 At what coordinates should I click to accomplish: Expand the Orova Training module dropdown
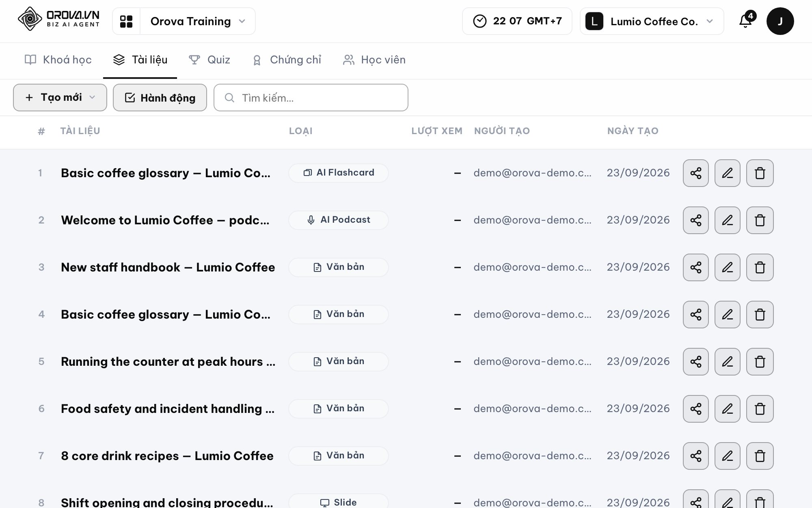[198, 21]
